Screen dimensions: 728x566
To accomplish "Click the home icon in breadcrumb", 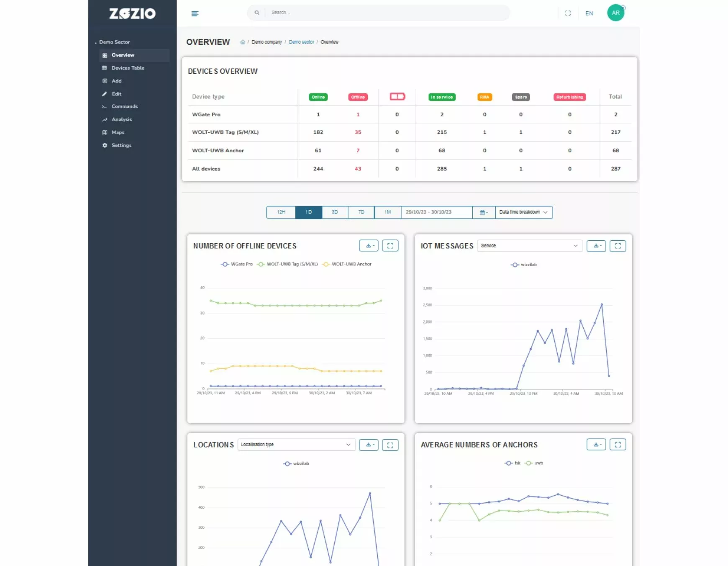I will click(243, 42).
